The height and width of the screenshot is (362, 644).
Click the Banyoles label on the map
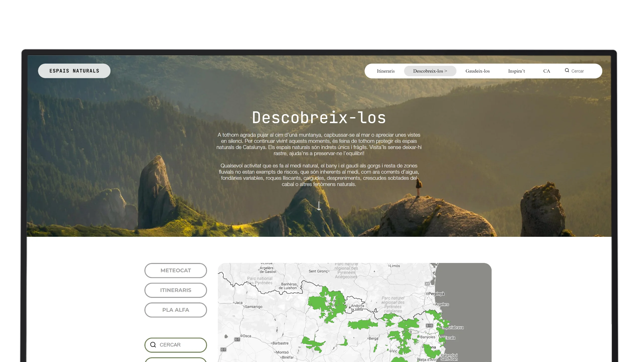coord(428,337)
